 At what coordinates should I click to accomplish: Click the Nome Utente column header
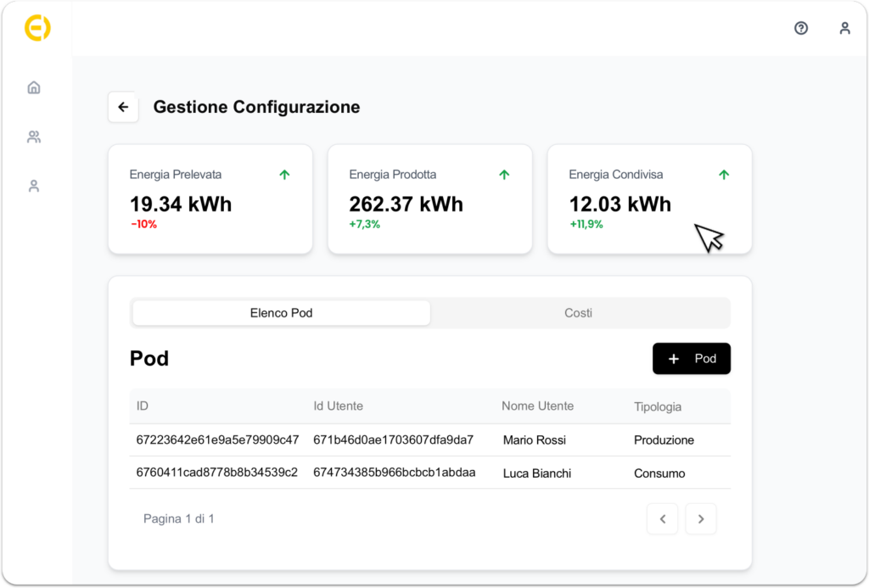(x=537, y=406)
